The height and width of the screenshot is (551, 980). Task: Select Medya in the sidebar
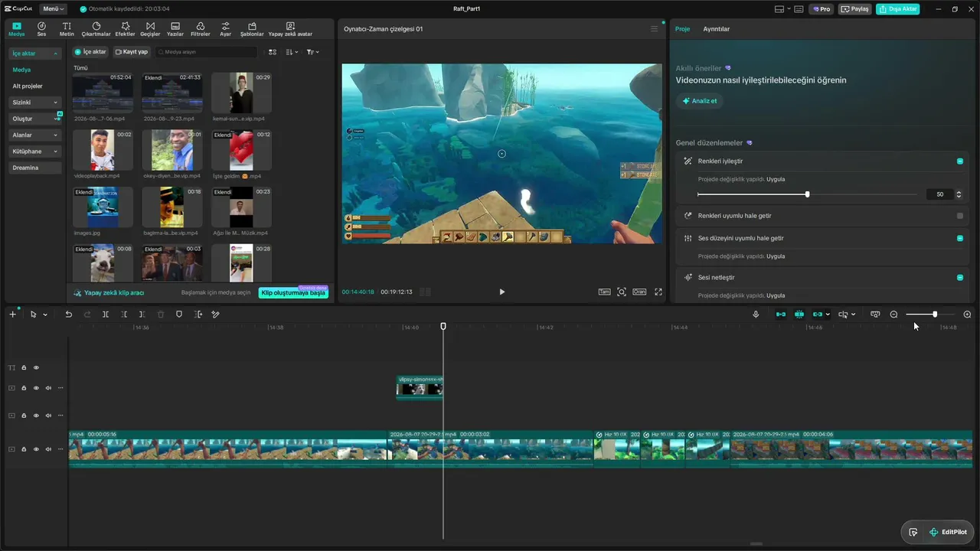coord(21,70)
